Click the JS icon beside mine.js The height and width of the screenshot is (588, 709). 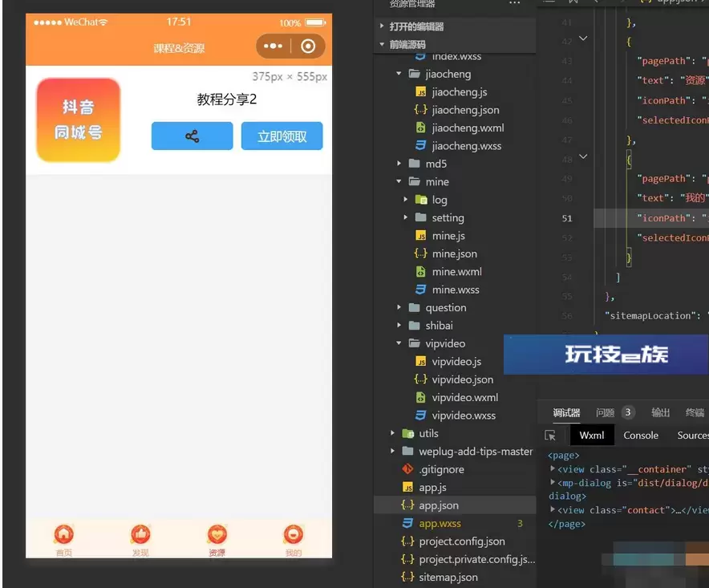coord(421,236)
